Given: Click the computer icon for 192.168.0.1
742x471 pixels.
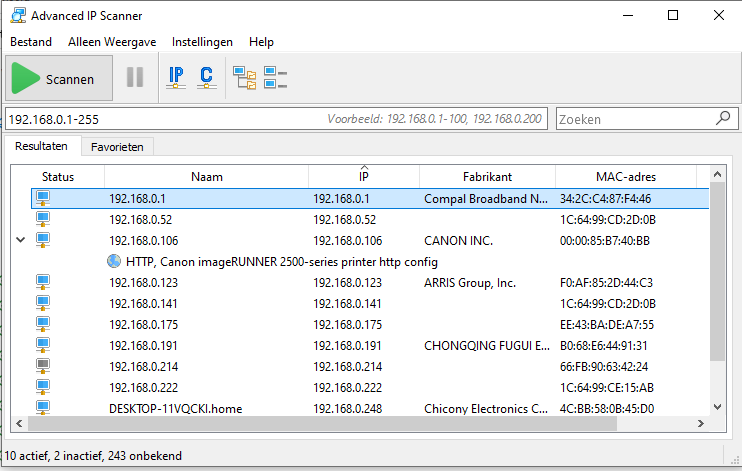Looking at the screenshot, I should coord(43,198).
